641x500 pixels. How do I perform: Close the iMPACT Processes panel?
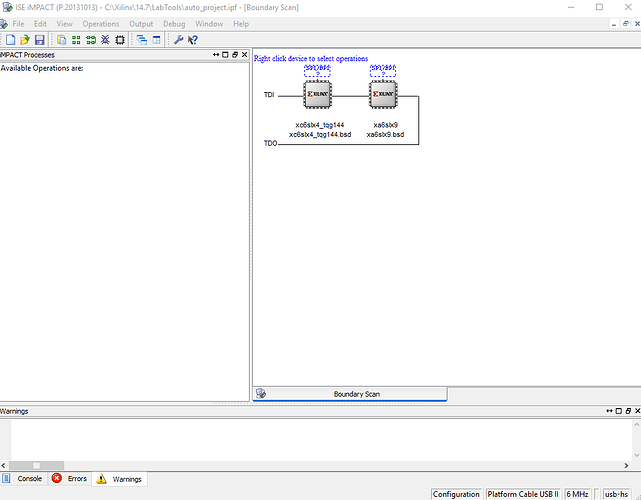coord(244,54)
